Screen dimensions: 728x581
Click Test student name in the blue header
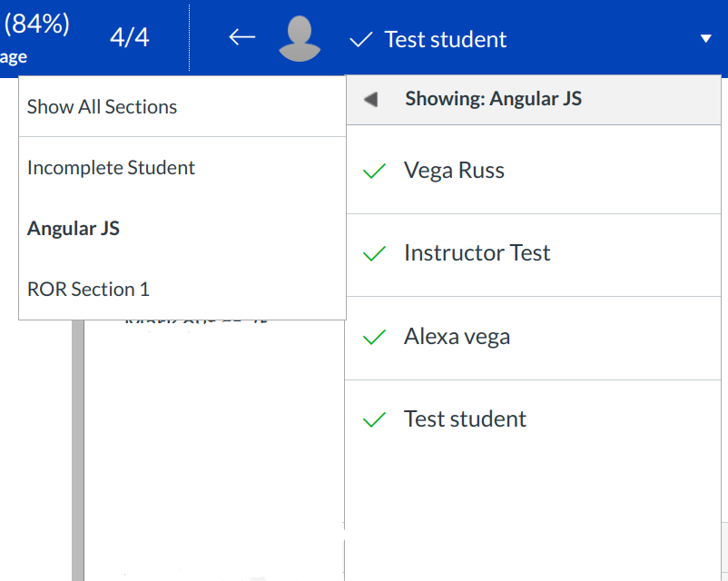pyautogui.click(x=446, y=40)
